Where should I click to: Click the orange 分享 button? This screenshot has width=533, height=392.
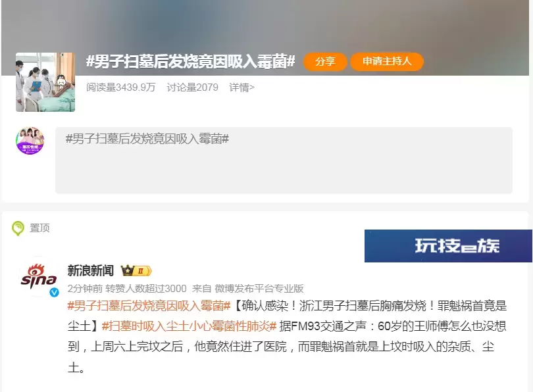coord(325,61)
